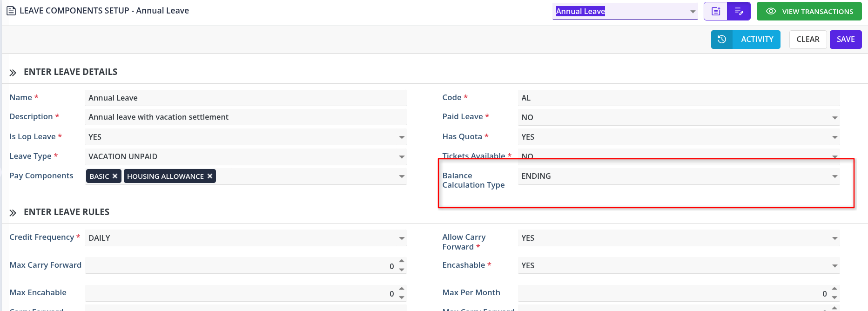The height and width of the screenshot is (311, 868).
Task: Click the SAVE button
Action: coord(846,40)
